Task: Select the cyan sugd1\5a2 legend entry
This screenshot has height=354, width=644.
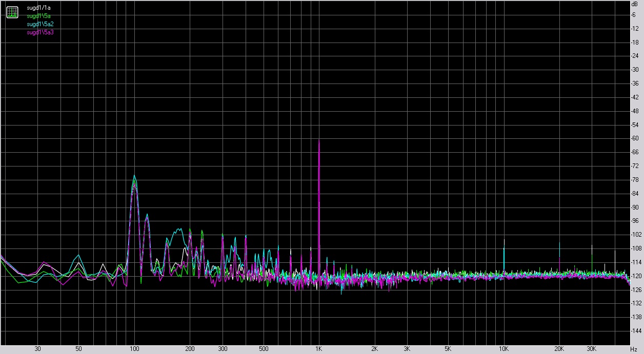Action: tap(40, 24)
